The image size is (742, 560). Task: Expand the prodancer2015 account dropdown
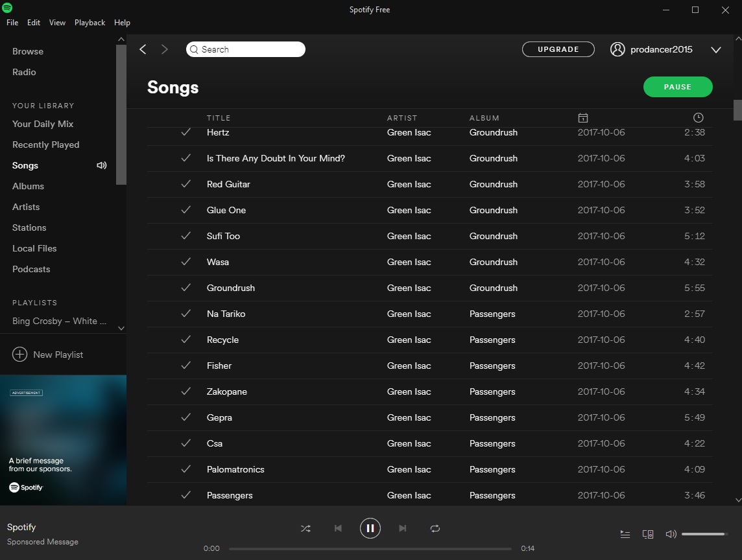pyautogui.click(x=716, y=50)
